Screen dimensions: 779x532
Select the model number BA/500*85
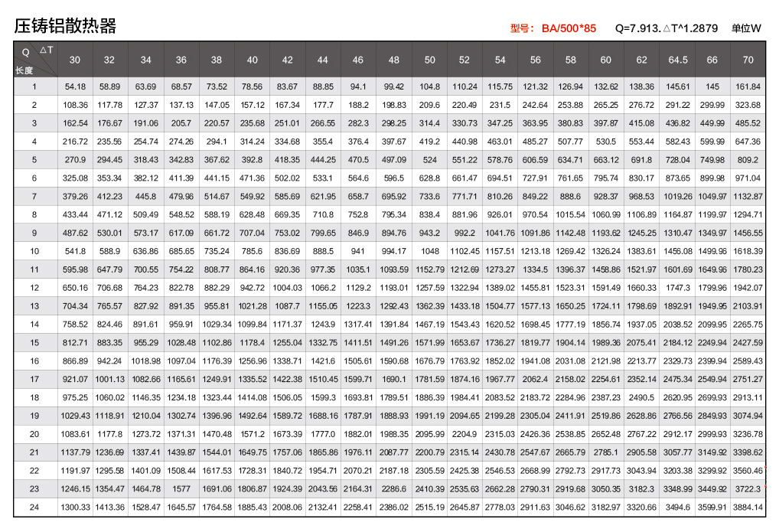pyautogui.click(x=569, y=28)
